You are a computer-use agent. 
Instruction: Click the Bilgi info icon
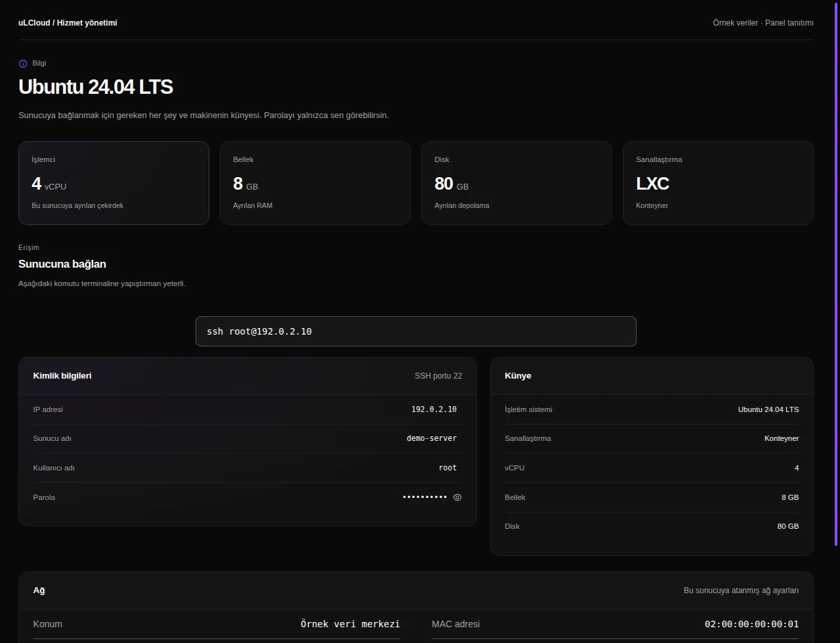[23, 64]
